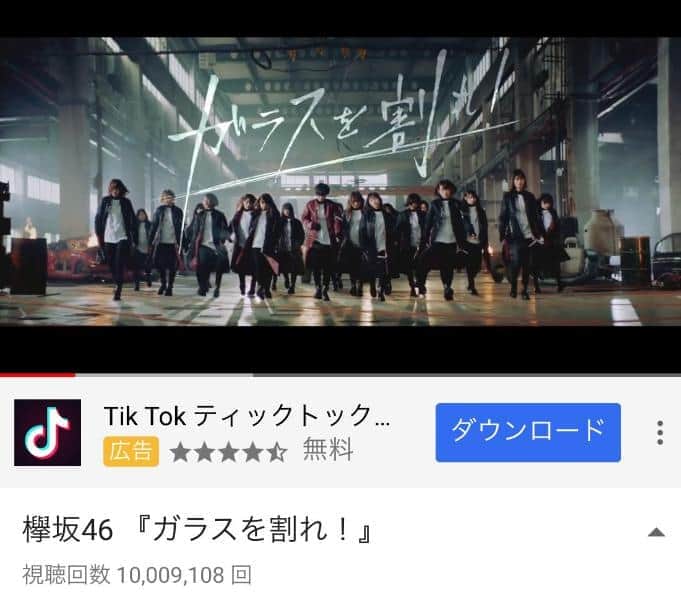The image size is (681, 601).
Task: Select the 無料 price label
Action: tap(328, 449)
